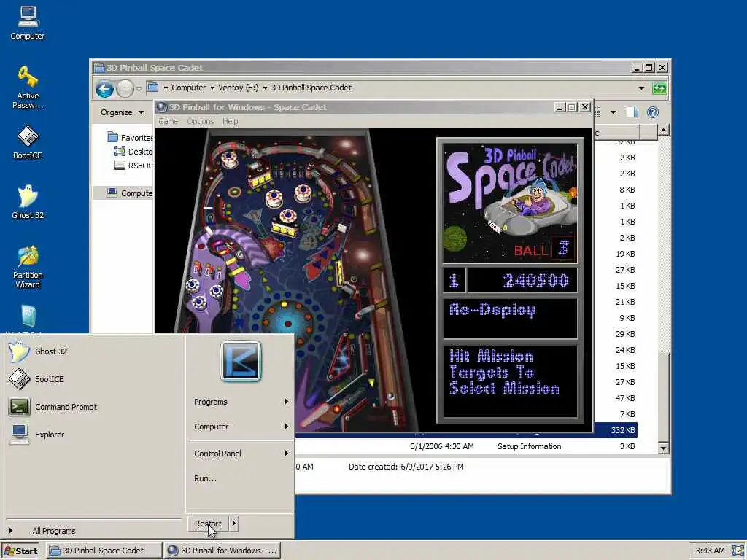
Task: Select Computer in the navigation pane
Action: pyautogui.click(x=128, y=192)
